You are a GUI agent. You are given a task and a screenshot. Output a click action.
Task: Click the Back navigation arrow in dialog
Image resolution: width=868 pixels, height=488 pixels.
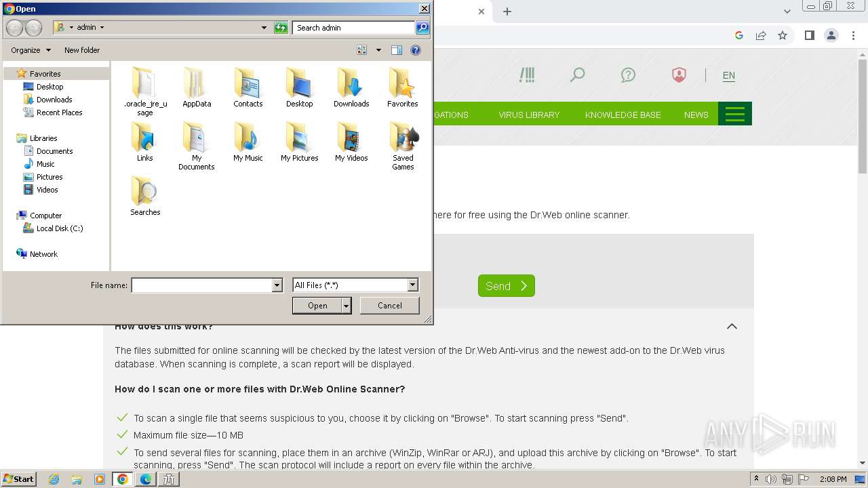click(14, 28)
